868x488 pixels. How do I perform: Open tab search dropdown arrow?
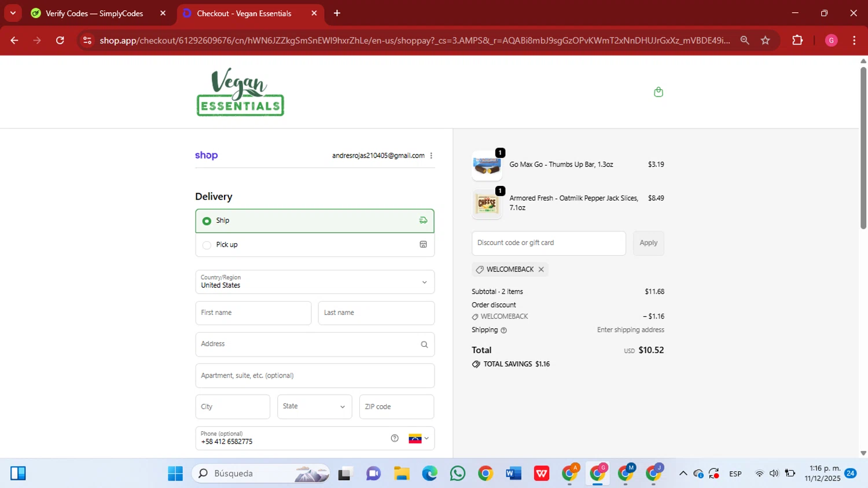13,13
